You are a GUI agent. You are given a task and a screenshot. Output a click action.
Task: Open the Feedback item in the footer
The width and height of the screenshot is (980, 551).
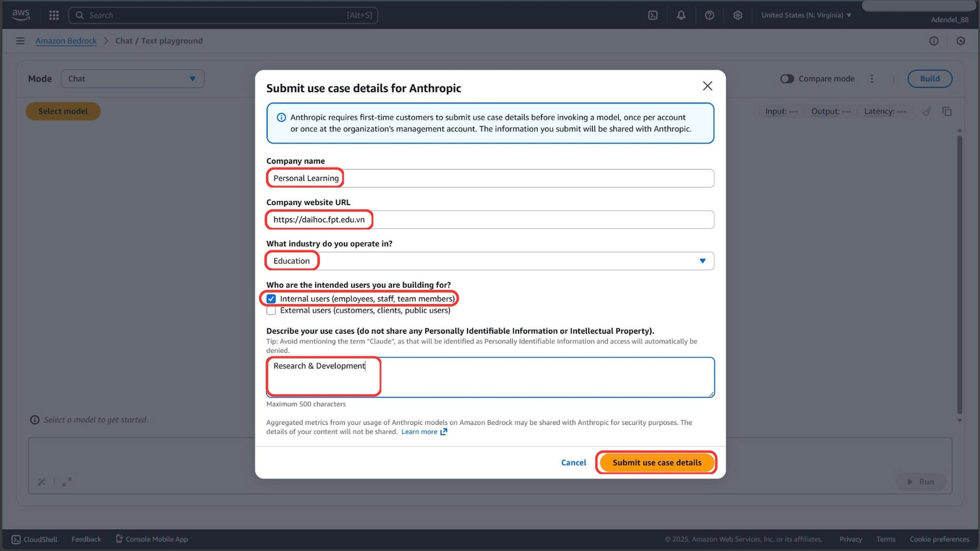[85, 539]
